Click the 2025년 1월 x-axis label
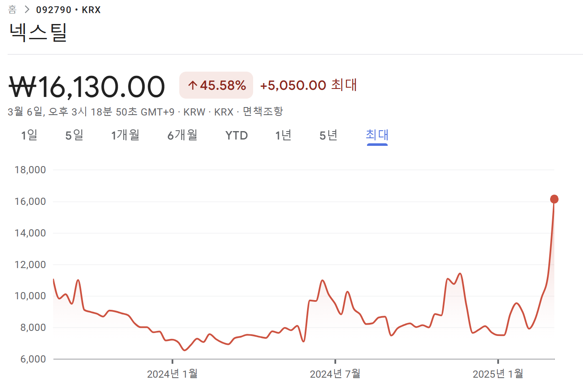The height and width of the screenshot is (392, 583). (x=498, y=374)
